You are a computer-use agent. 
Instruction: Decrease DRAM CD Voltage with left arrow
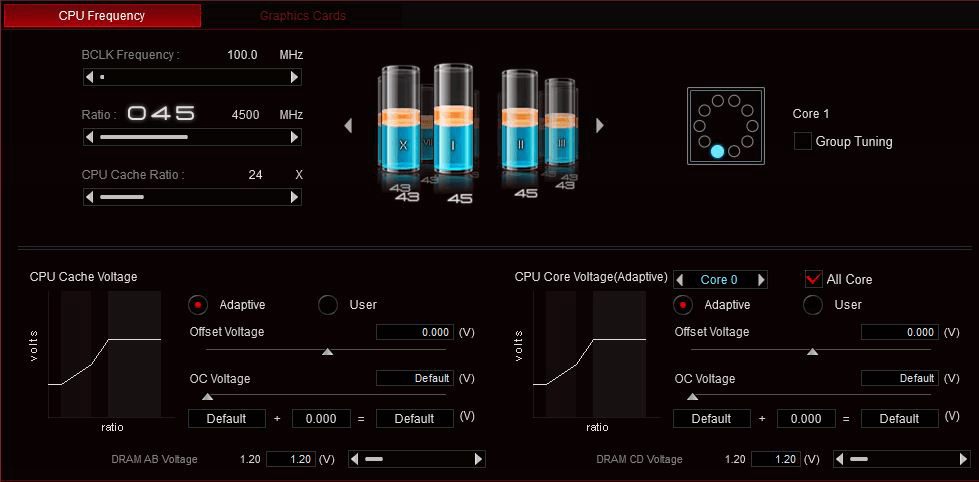click(840, 459)
